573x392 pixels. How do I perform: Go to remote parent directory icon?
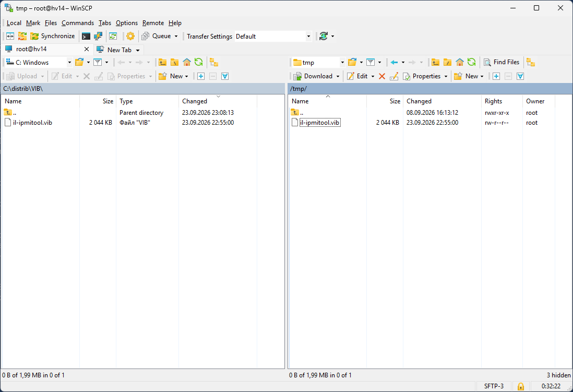pyautogui.click(x=436, y=62)
